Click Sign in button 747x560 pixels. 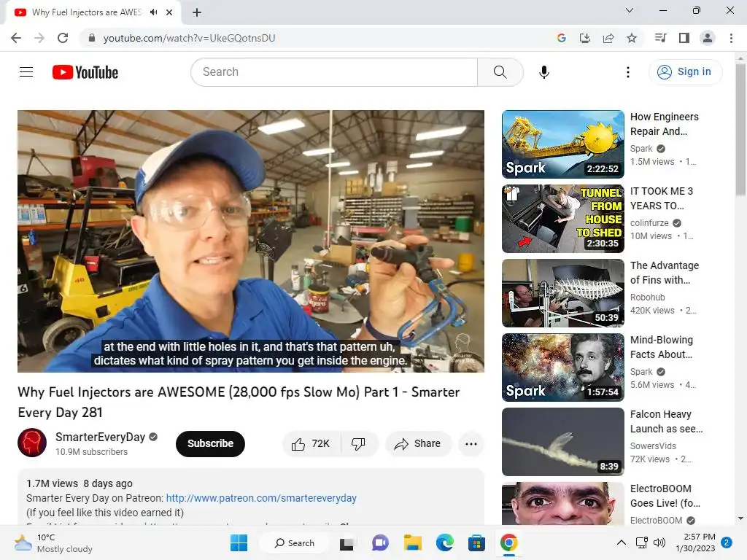point(685,72)
